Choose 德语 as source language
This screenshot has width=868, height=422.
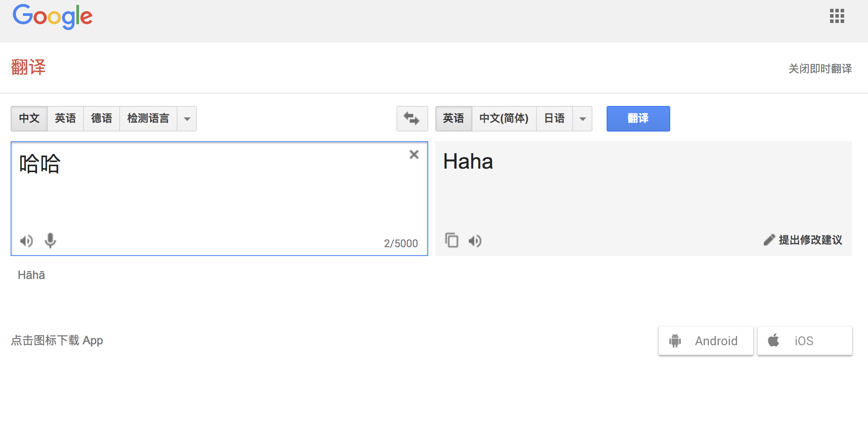pyautogui.click(x=102, y=118)
